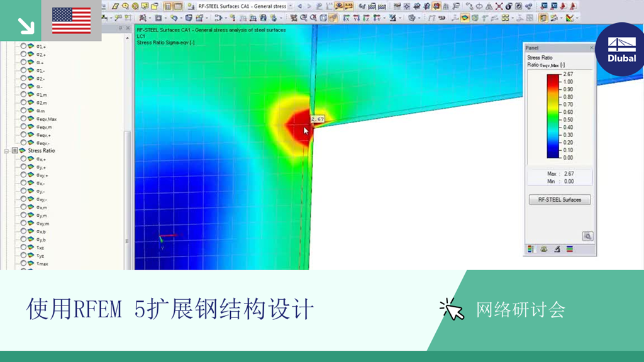
Task: Select σeqv,m in the results tree
Action: coord(23,127)
